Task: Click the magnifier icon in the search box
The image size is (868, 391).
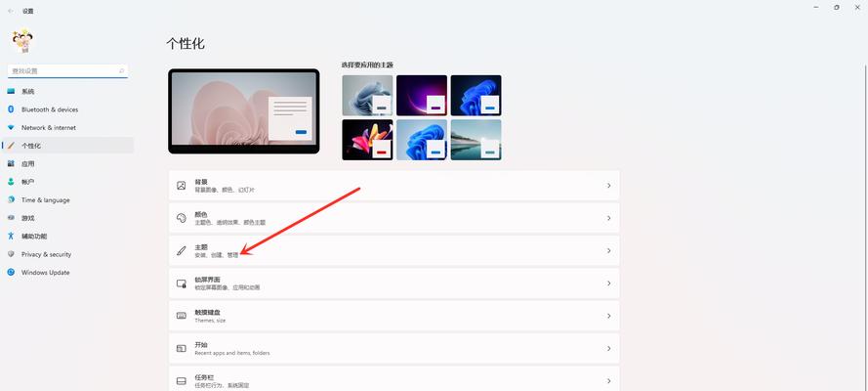Action: pyautogui.click(x=121, y=71)
